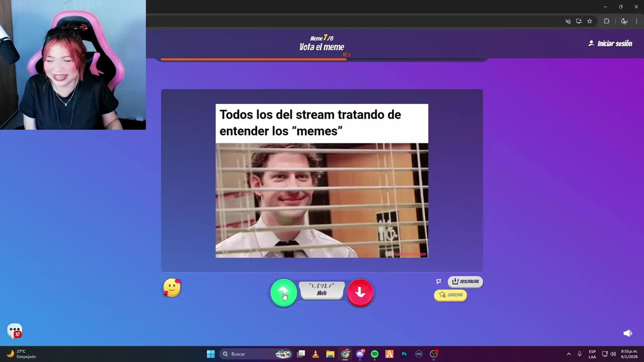The image size is (644, 362).
Task: Bookmark this page with the star icon
Action: [590, 21]
